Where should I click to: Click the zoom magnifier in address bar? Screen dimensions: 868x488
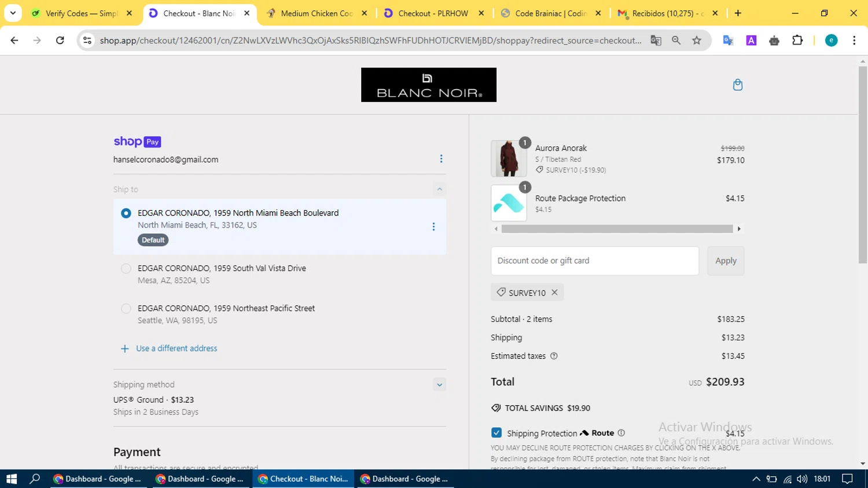pos(676,41)
